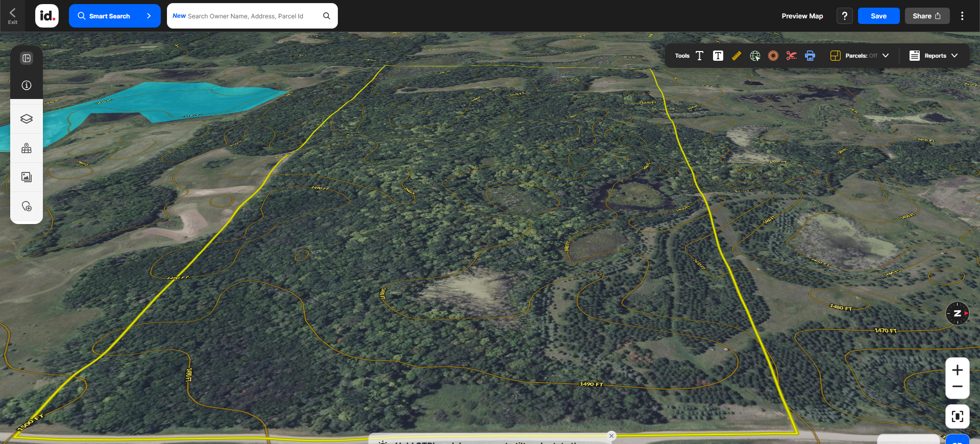Click the add location pin icon
The height and width of the screenshot is (444, 980).
[x=27, y=206]
